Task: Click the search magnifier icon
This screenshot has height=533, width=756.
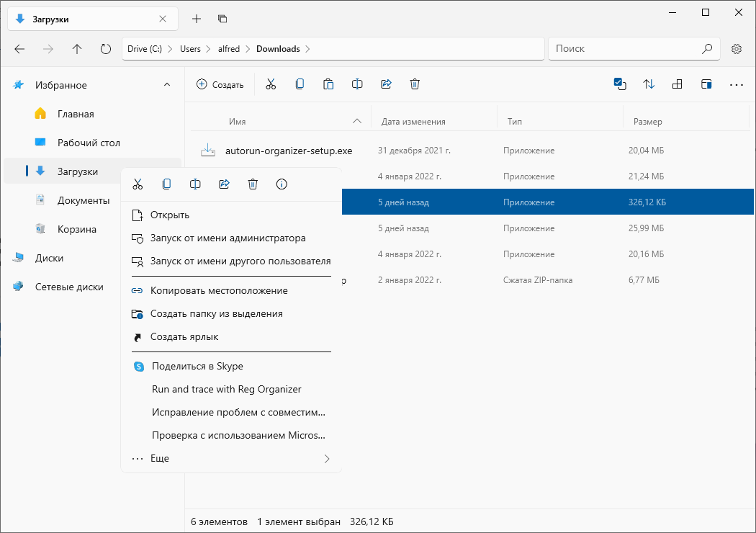Action: [x=707, y=49]
